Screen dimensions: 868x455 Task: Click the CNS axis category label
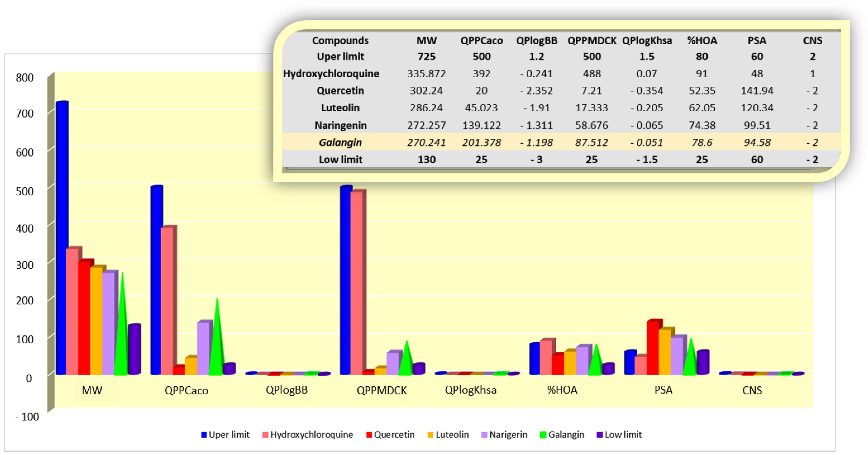click(752, 391)
